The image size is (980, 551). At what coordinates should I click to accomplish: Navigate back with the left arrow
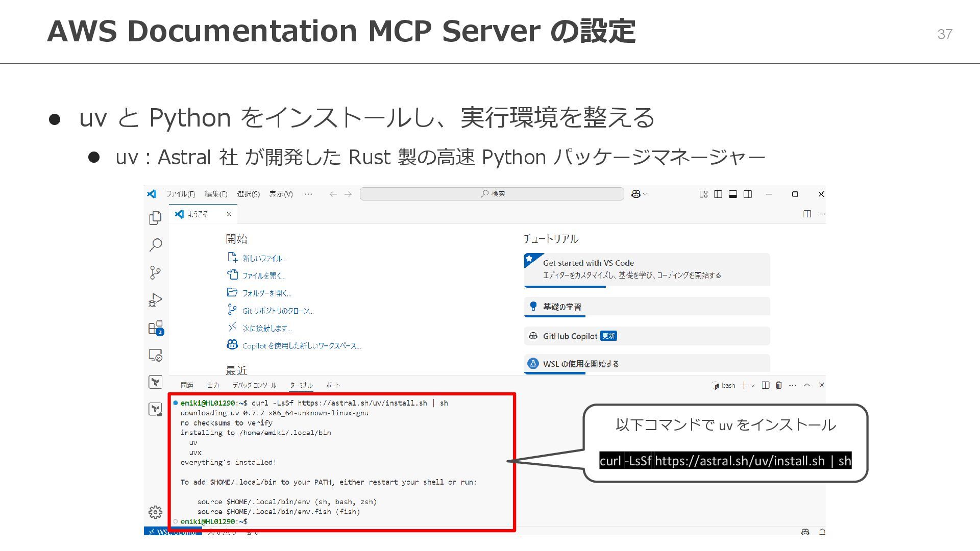[x=333, y=194]
